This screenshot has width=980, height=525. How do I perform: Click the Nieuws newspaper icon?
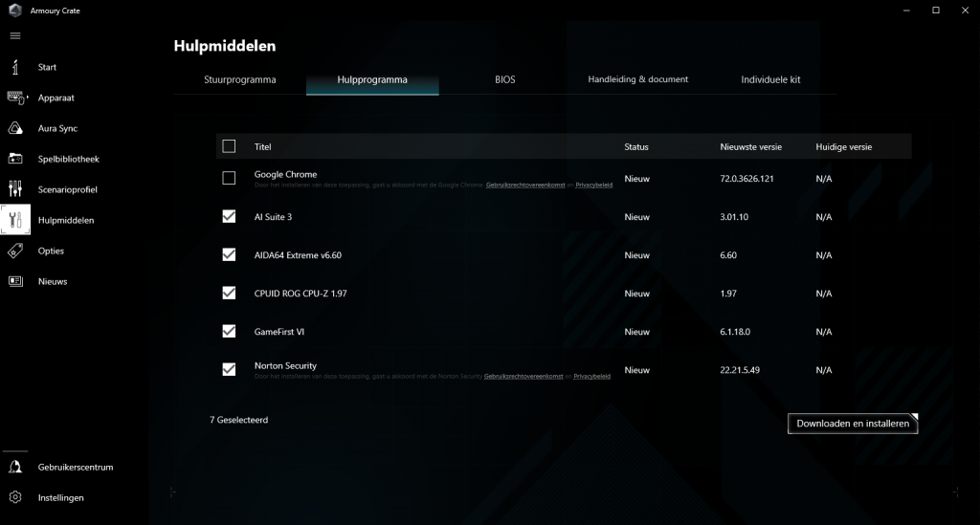[x=15, y=281]
